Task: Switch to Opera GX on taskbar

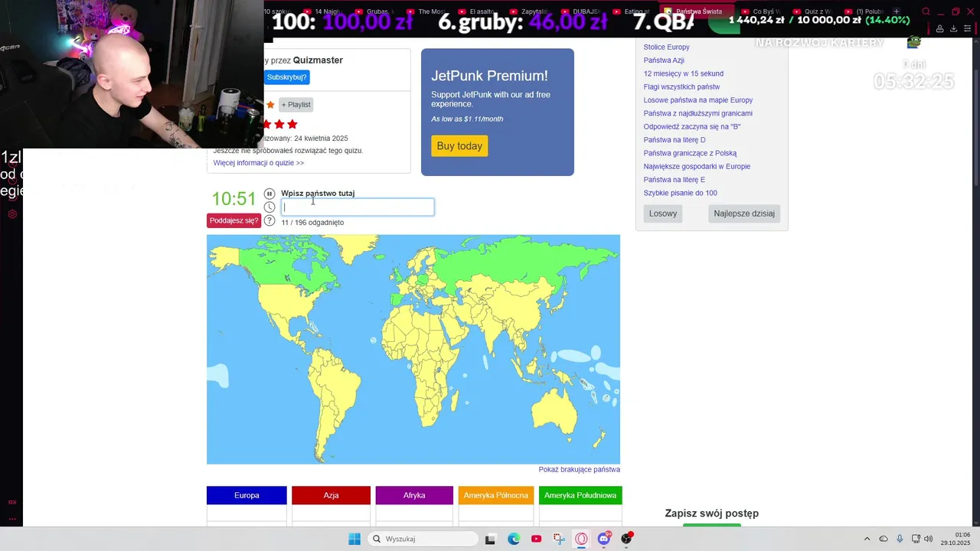Action: pyautogui.click(x=581, y=539)
